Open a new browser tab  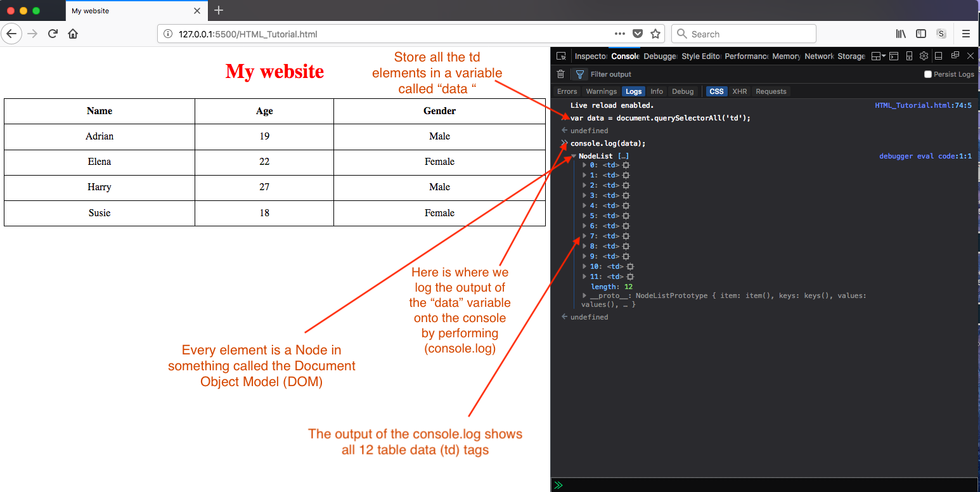pos(219,11)
